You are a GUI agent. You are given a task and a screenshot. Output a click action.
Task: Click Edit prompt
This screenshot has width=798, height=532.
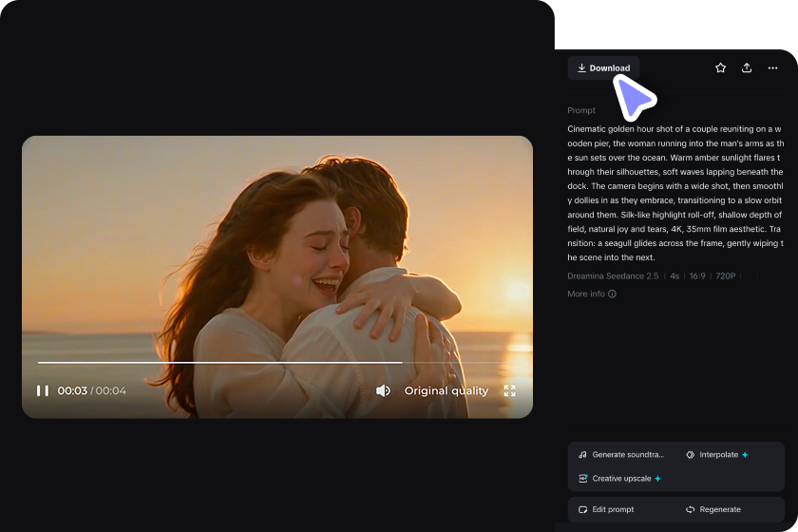[x=606, y=509]
